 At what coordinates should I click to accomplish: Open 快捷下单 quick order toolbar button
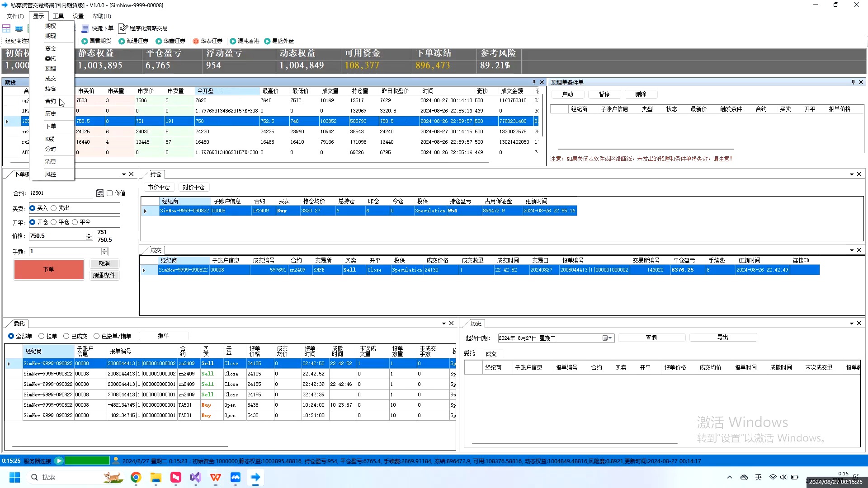(98, 28)
